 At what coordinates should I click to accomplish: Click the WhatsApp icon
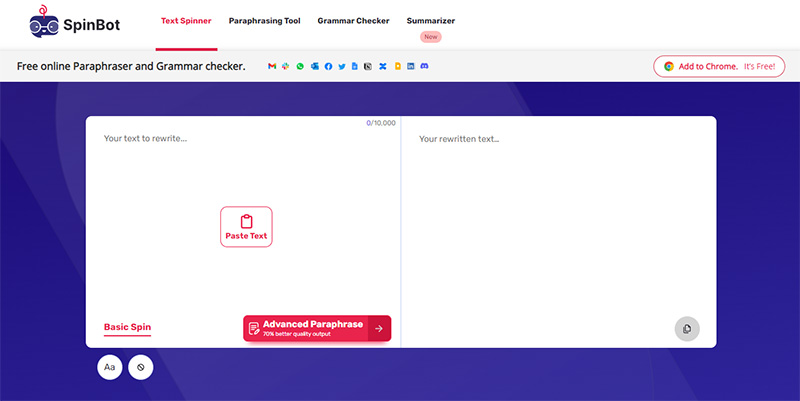300,66
